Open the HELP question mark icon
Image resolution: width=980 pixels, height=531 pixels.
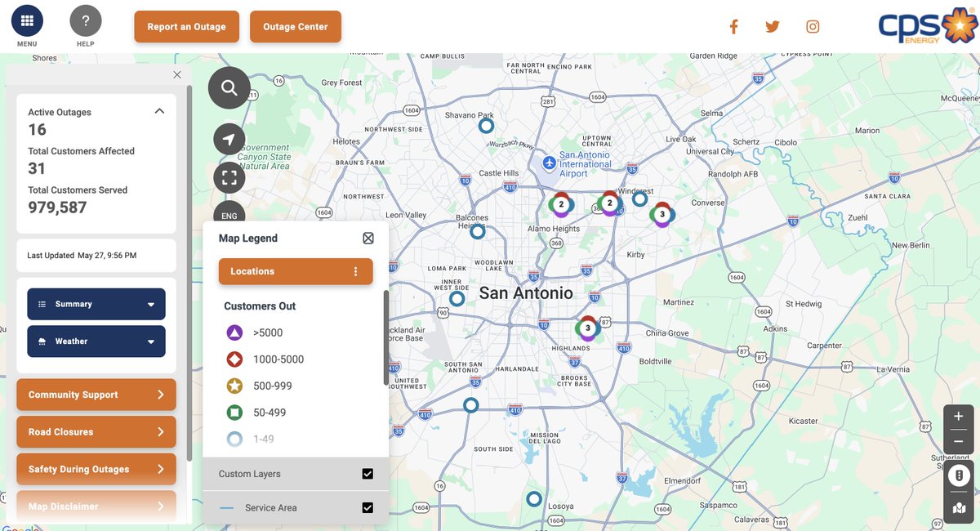(x=86, y=20)
